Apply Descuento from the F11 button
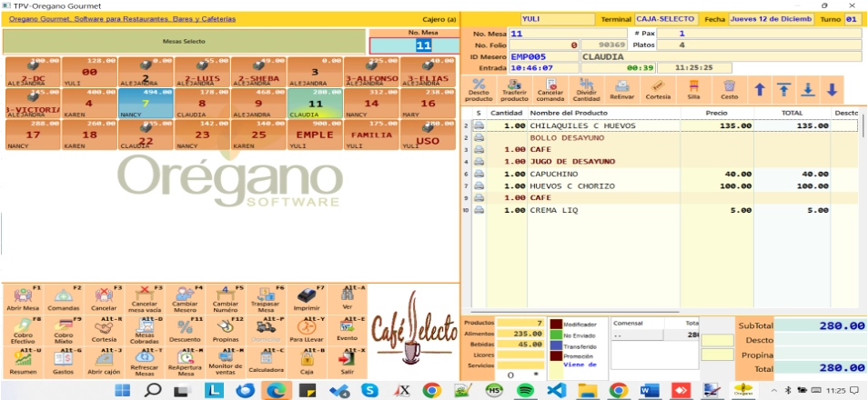868x400 pixels. coord(185,330)
